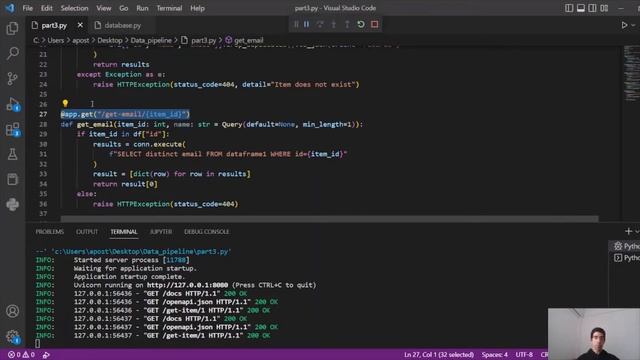Grab the debug toolbar drag handle

(296, 24)
